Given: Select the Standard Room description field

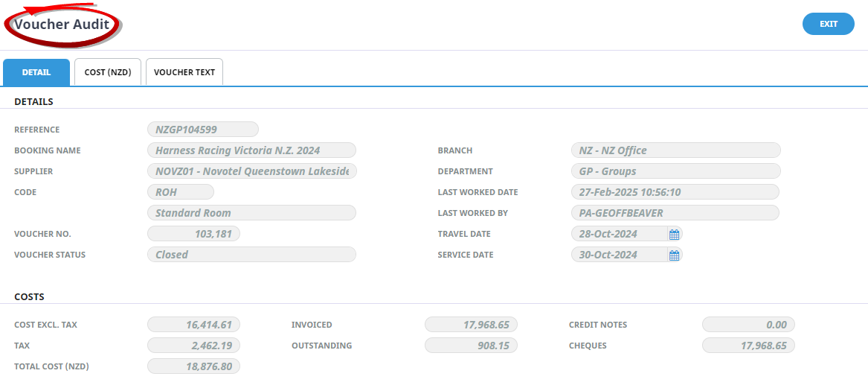Looking at the screenshot, I should 251,213.
